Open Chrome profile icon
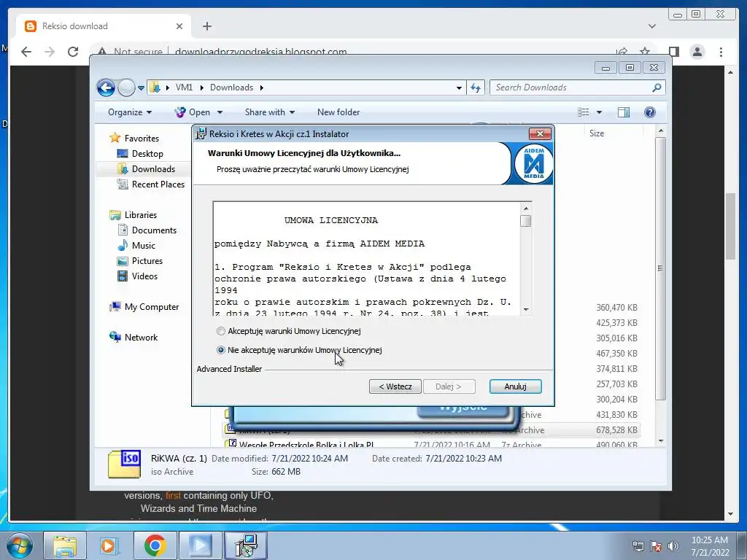Image resolution: width=747 pixels, height=560 pixels. (x=697, y=52)
